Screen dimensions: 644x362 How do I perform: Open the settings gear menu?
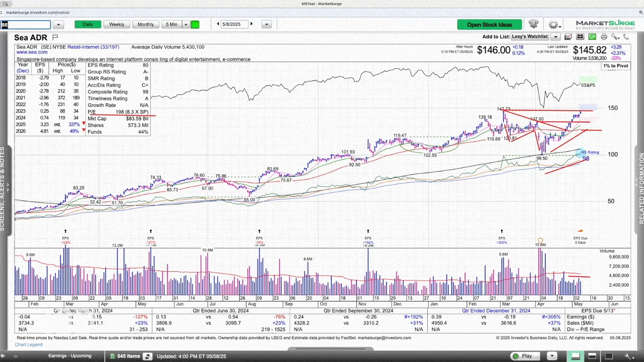pyautogui.click(x=553, y=24)
